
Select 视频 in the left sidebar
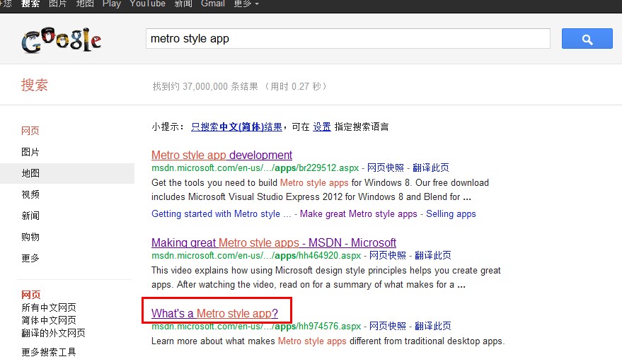coord(30,194)
